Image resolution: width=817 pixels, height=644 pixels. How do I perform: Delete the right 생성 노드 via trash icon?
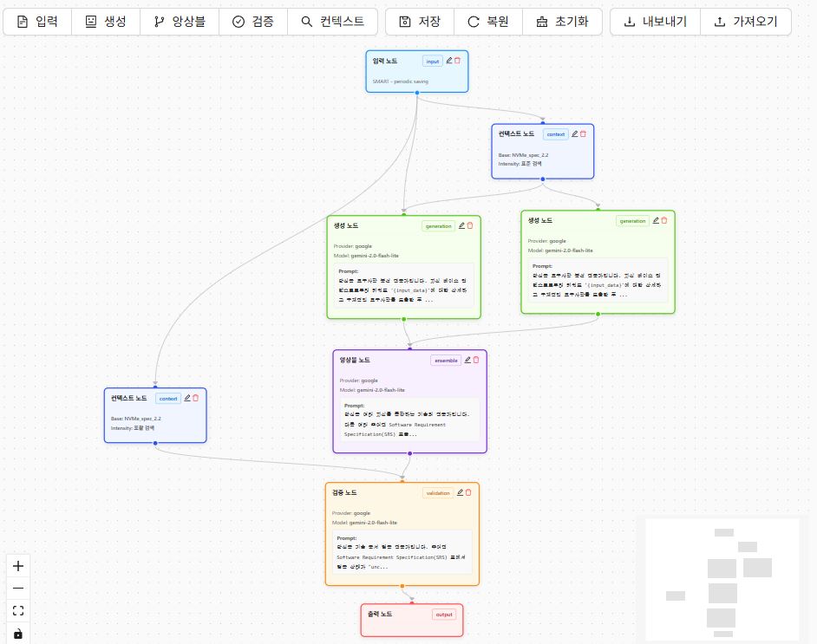(x=664, y=220)
